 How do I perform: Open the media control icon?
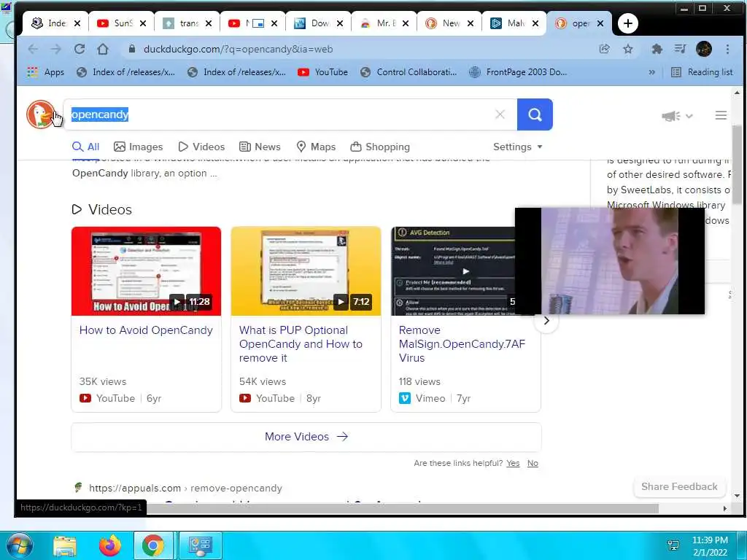tap(681, 49)
